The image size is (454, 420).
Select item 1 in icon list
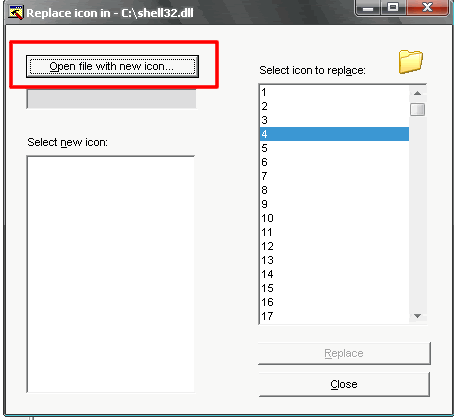[x=334, y=92]
